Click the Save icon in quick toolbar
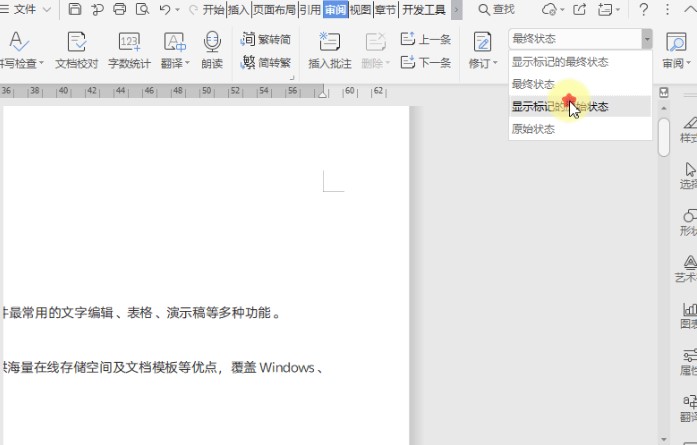 pos(75,9)
